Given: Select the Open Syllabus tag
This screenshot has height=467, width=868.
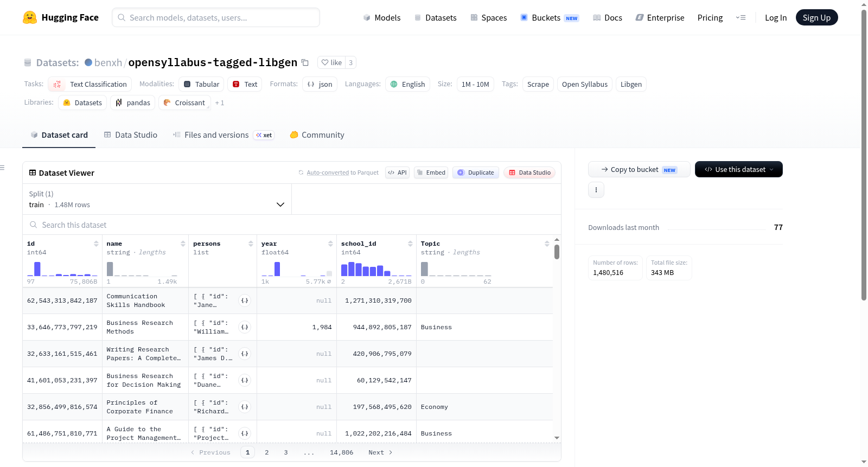Looking at the screenshot, I should [x=585, y=84].
